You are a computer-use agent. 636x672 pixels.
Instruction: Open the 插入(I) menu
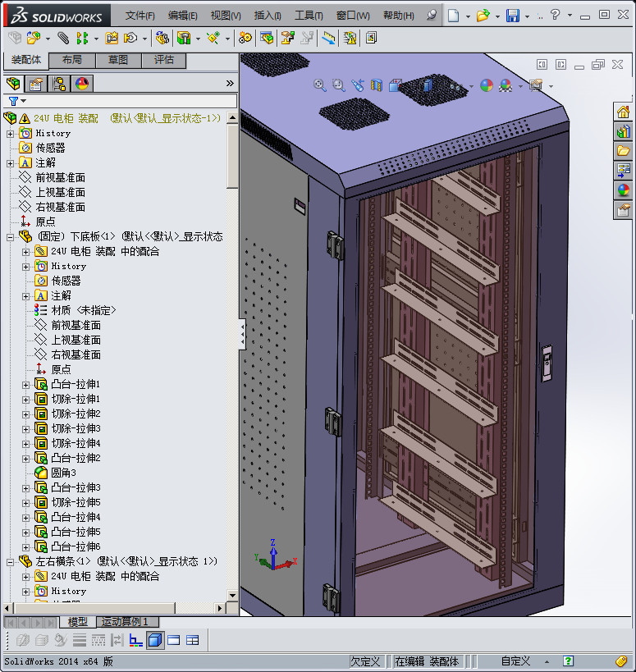click(268, 16)
